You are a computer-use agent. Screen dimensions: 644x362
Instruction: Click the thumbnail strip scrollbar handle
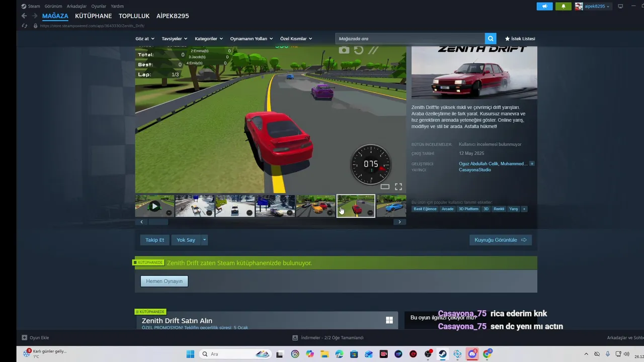(x=158, y=222)
